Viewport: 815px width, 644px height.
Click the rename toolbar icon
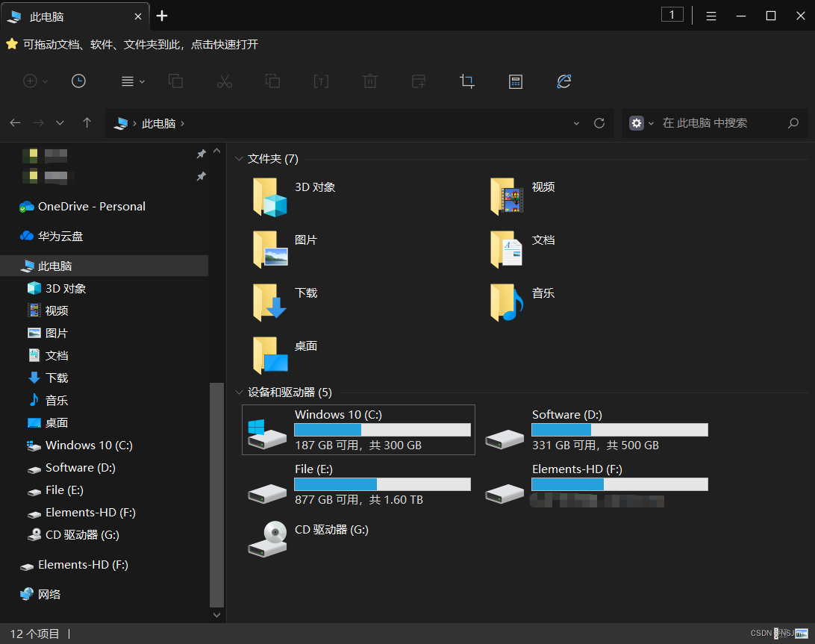[x=321, y=81]
